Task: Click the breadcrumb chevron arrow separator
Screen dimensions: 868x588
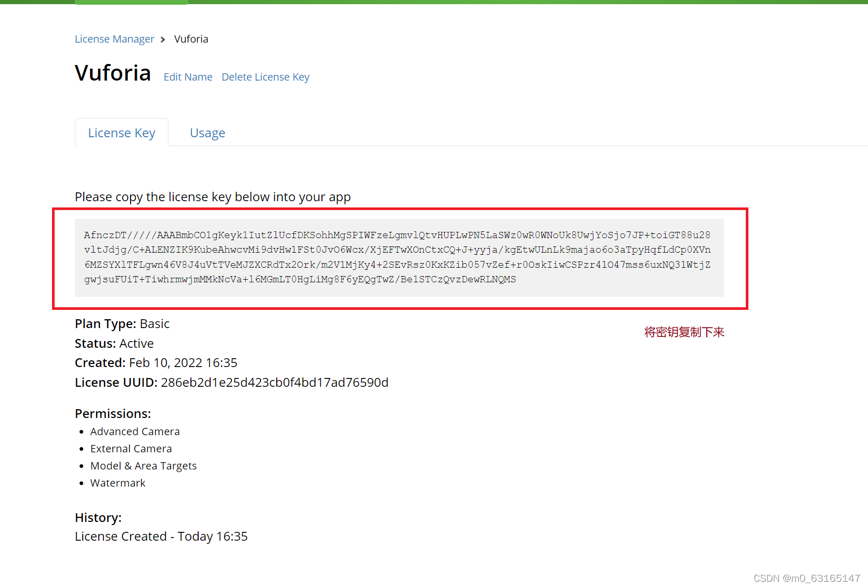Action: pos(163,40)
